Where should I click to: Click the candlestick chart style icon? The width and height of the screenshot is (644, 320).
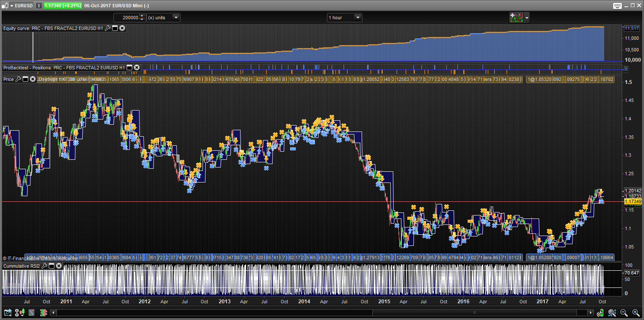pos(5,6)
